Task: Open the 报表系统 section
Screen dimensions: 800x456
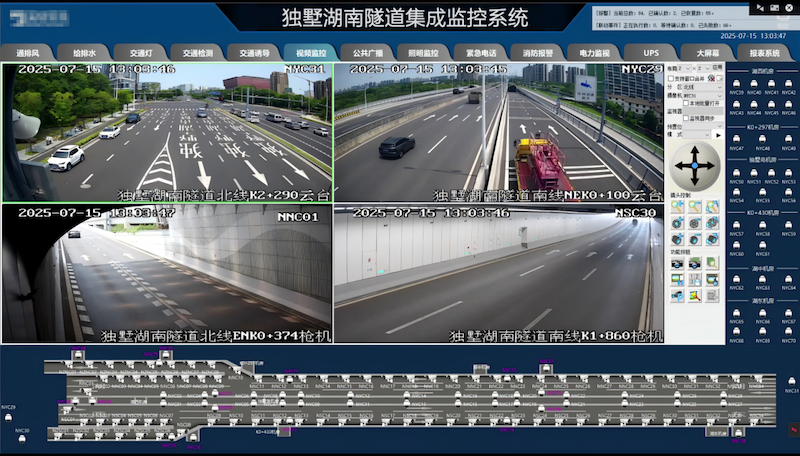Action: pyautogui.click(x=764, y=52)
